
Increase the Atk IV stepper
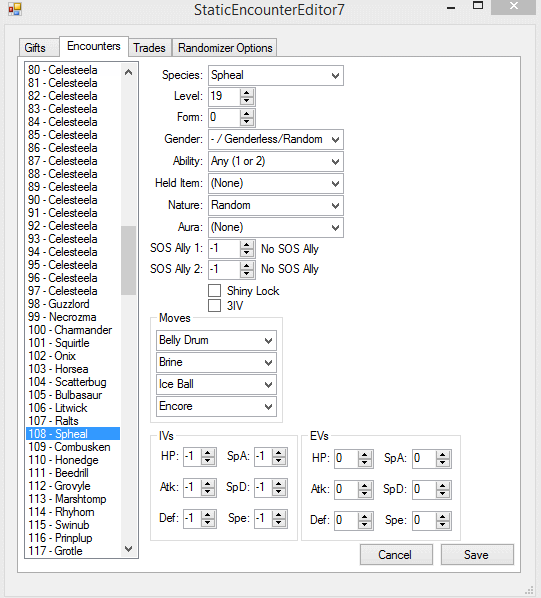207,484
